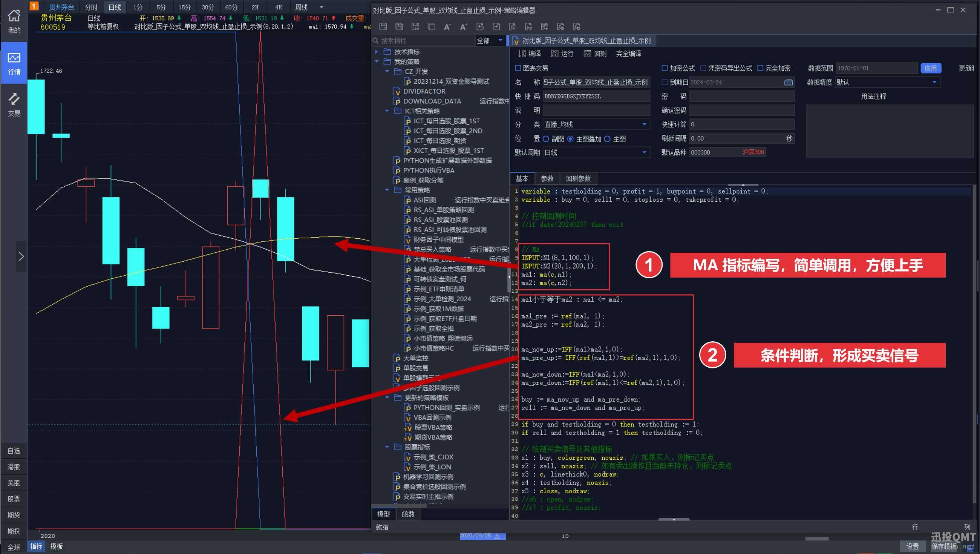Click the 数据范围 date field
980x554 pixels.
point(876,68)
